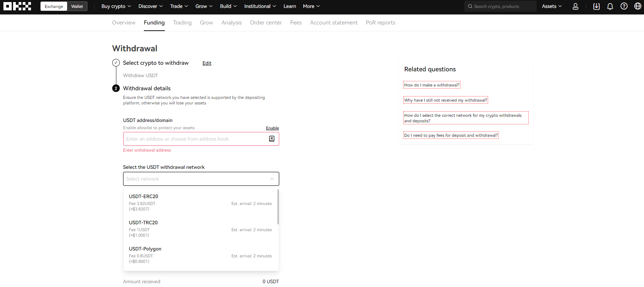Switch to Exchange mode
644x287 pixels.
pyautogui.click(x=54, y=6)
